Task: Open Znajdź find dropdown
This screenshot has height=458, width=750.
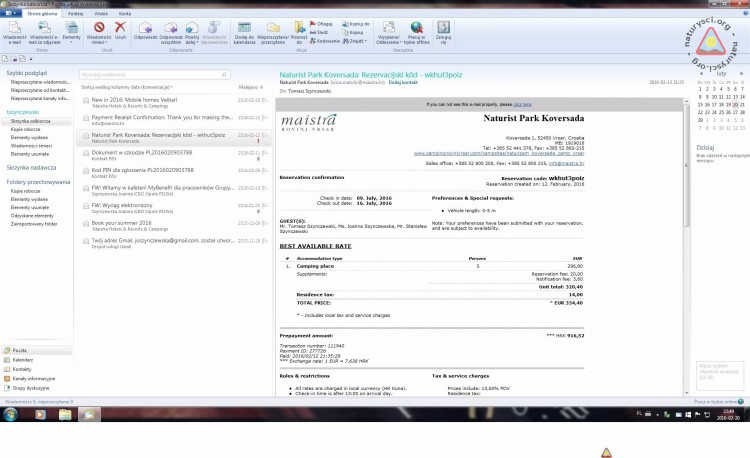Action: 354,41
